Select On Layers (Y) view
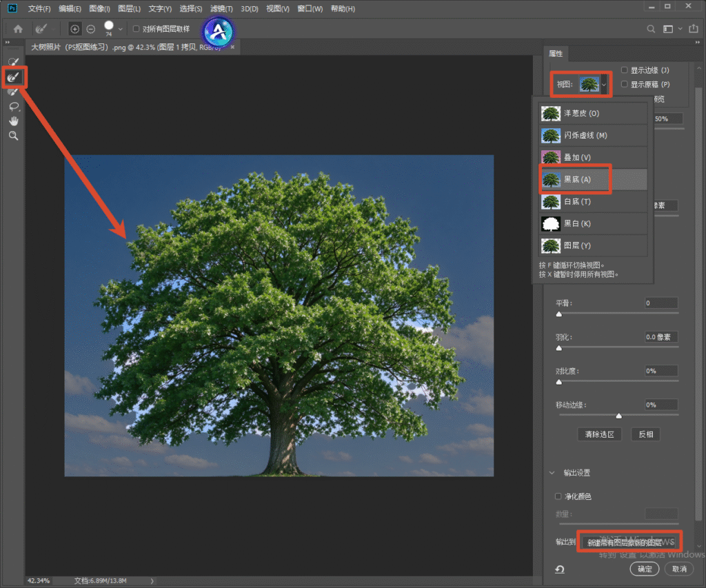Viewport: 706px width, 588px height. (593, 246)
